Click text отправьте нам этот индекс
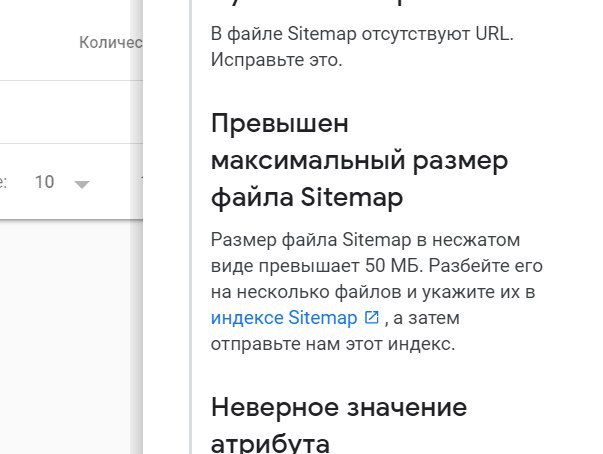 [x=333, y=344]
